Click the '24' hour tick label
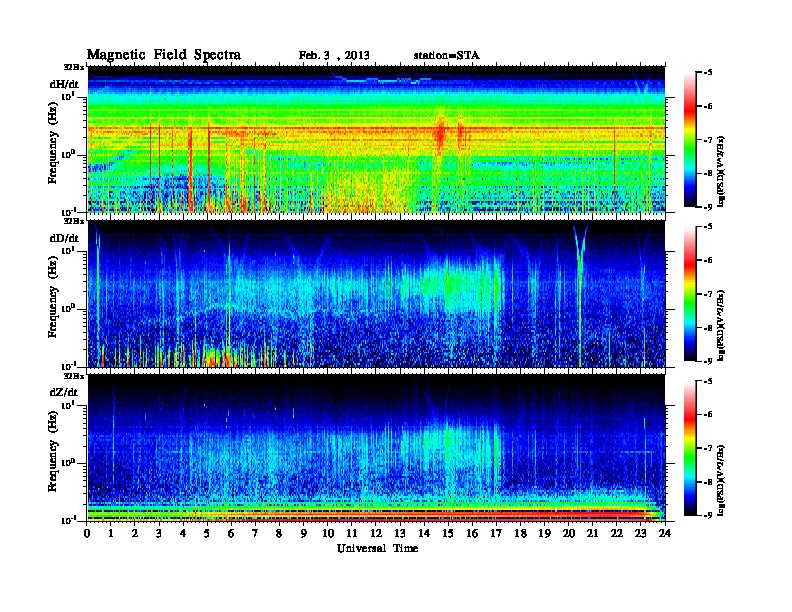This screenshot has width=792, height=612. (x=665, y=534)
